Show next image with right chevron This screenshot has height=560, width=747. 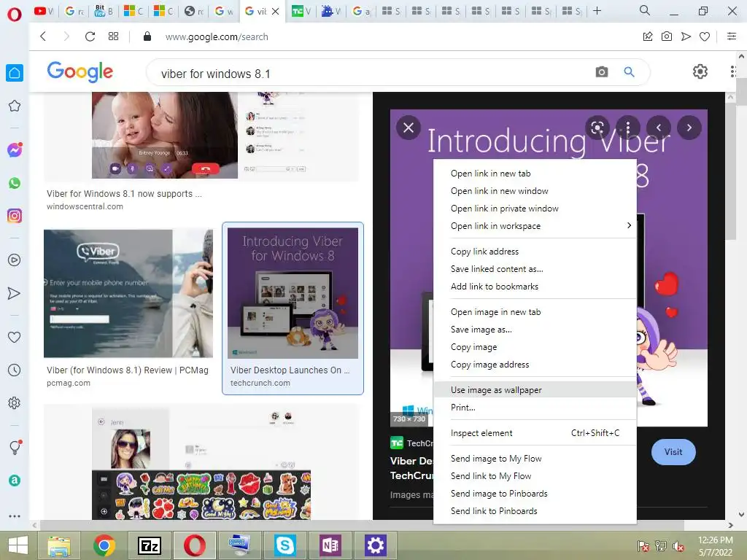tap(689, 128)
